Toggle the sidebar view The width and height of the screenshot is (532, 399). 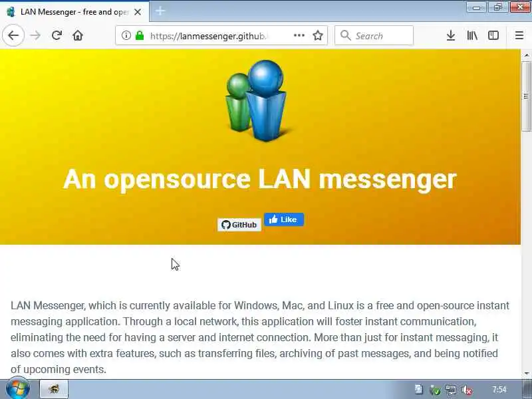493,35
